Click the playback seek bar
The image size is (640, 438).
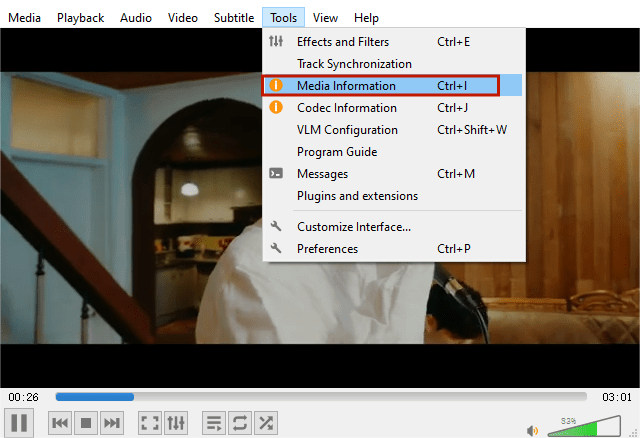pyautogui.click(x=320, y=397)
